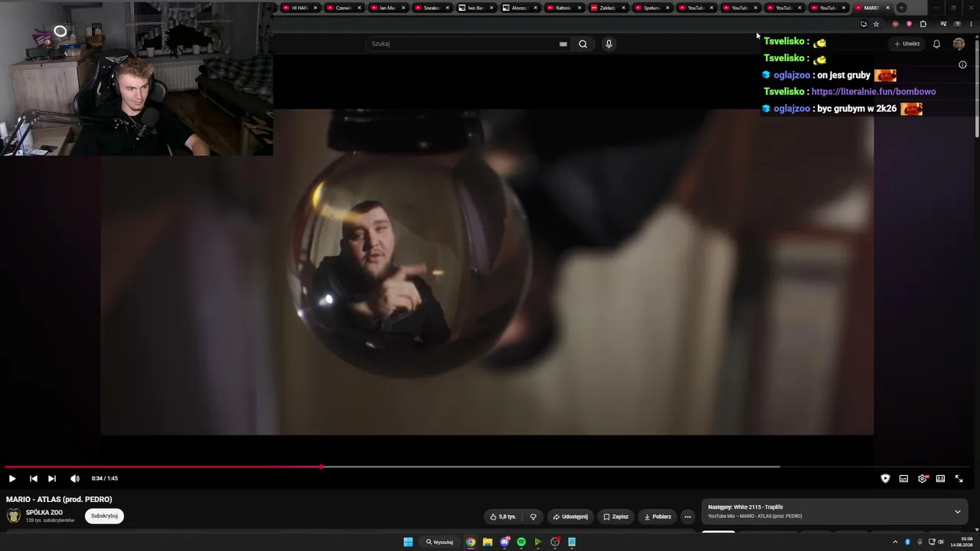Image resolution: width=980 pixels, height=551 pixels.
Task: Open Google Chrome from the taskbar
Action: pyautogui.click(x=471, y=542)
